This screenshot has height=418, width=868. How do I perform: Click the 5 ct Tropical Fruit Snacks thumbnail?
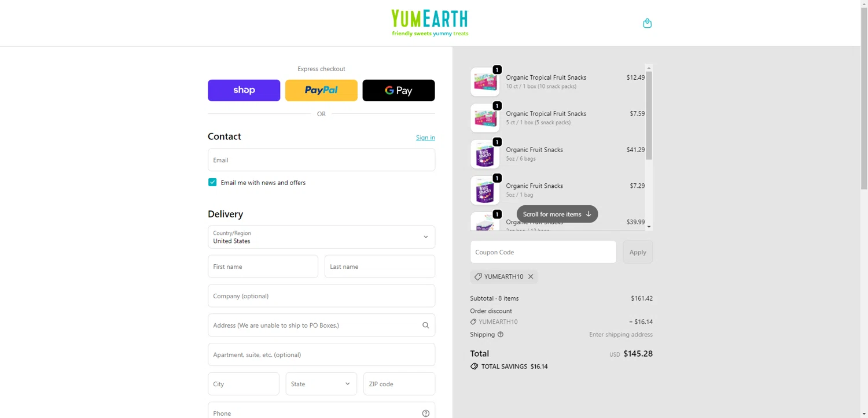point(485,118)
